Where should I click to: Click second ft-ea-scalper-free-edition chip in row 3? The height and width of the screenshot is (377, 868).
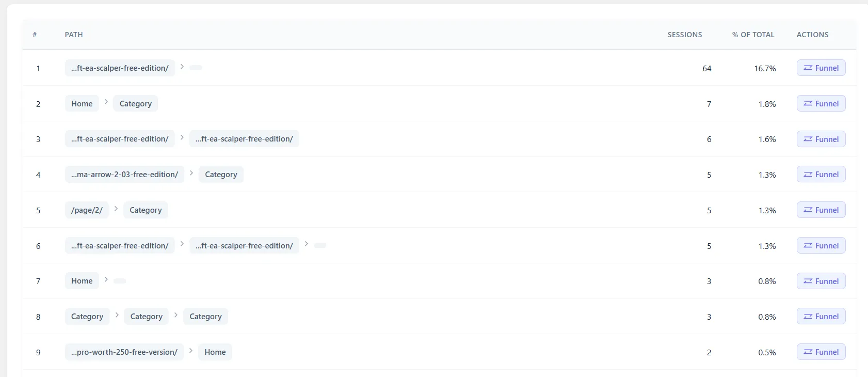(x=244, y=139)
